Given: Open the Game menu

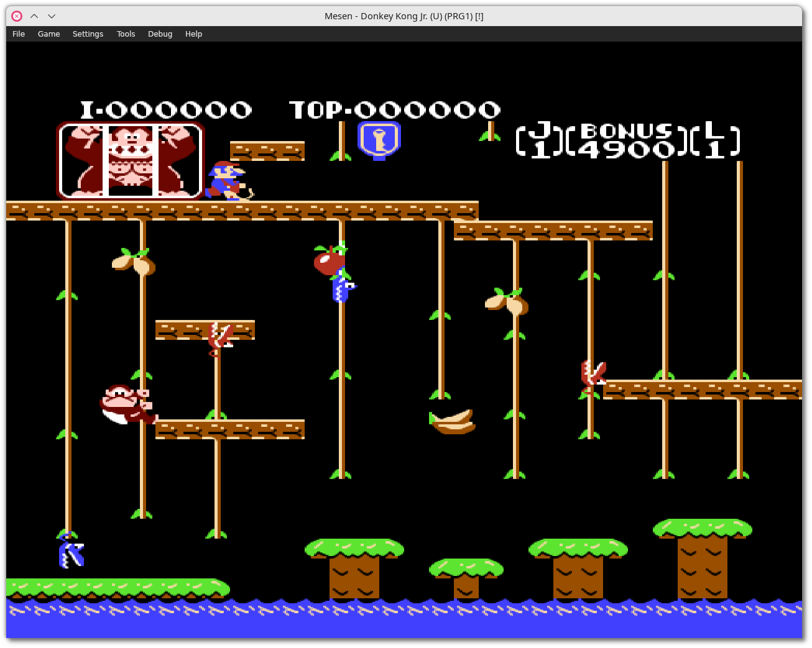Looking at the screenshot, I should pyautogui.click(x=49, y=34).
